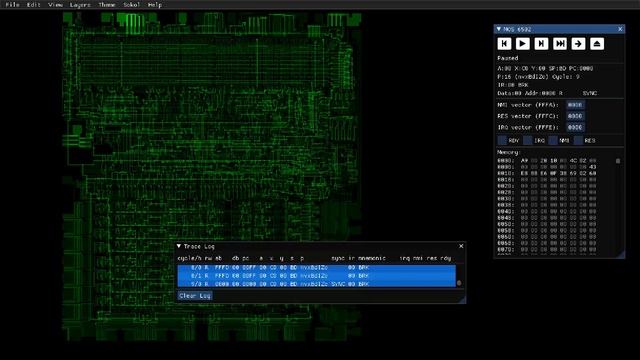Click the Trace Log resize grip corner
The image size is (640, 360).
tap(462, 300)
